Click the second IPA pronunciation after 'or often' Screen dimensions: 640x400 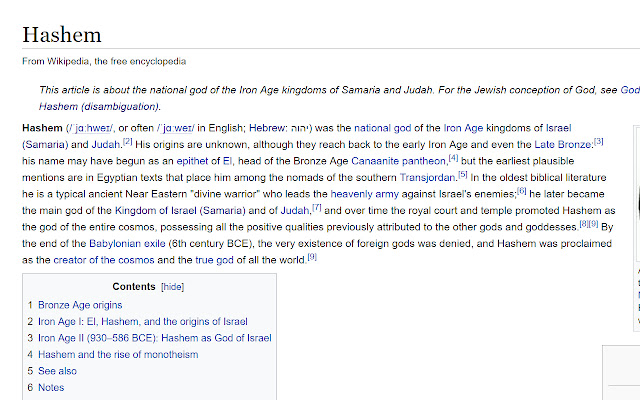pyautogui.click(x=176, y=128)
